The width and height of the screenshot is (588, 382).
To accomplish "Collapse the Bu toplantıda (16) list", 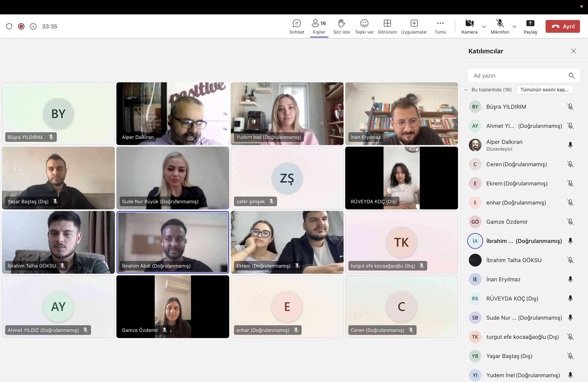I will (466, 90).
